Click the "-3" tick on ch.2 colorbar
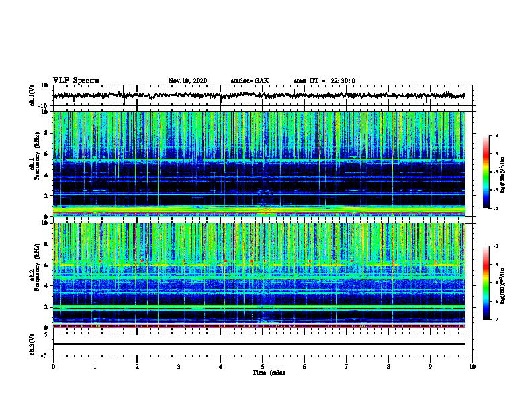The image size is (532, 411). click(496, 246)
